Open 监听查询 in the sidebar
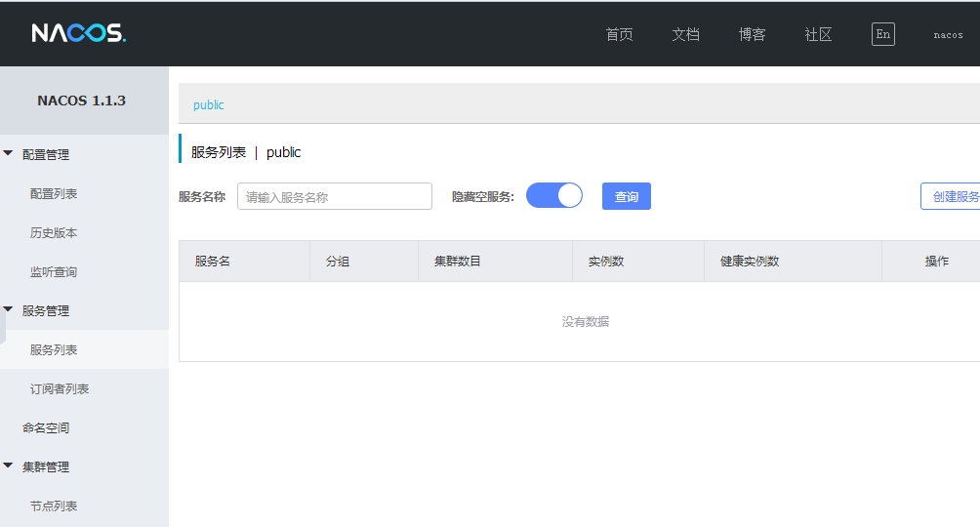980x527 pixels. pyautogui.click(x=54, y=271)
